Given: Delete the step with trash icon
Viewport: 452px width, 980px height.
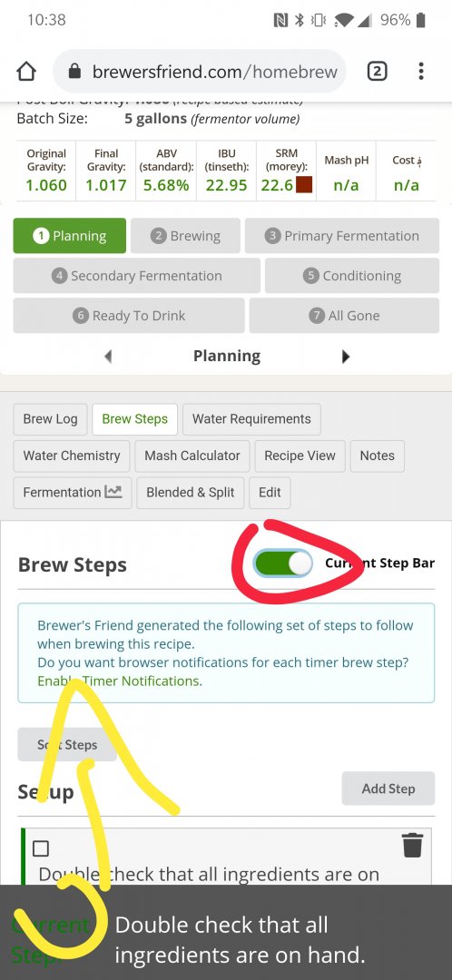Looking at the screenshot, I should 412,845.
